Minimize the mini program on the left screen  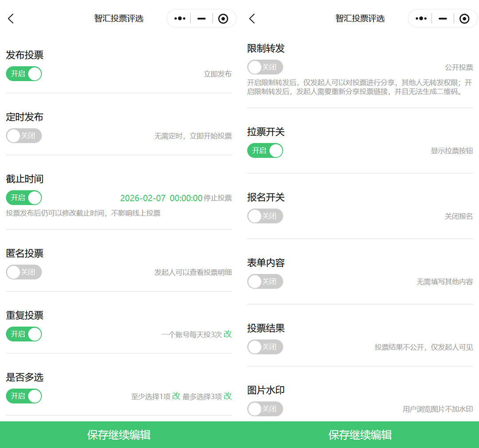click(x=201, y=19)
